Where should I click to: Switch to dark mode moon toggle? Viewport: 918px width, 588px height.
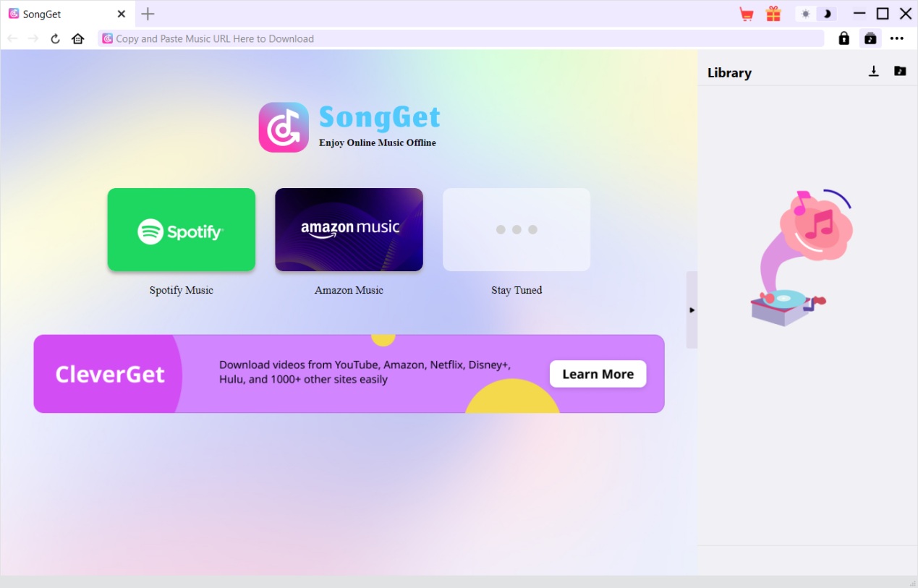827,14
